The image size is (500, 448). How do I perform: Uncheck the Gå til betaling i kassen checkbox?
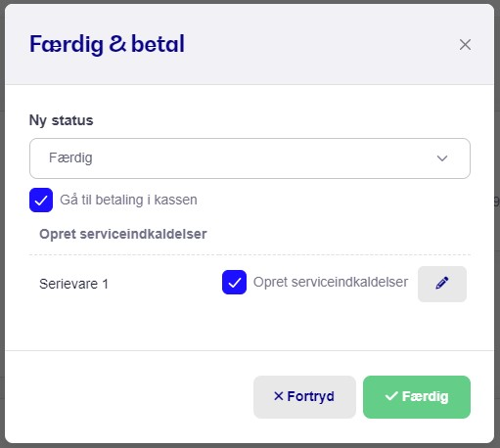coord(41,200)
